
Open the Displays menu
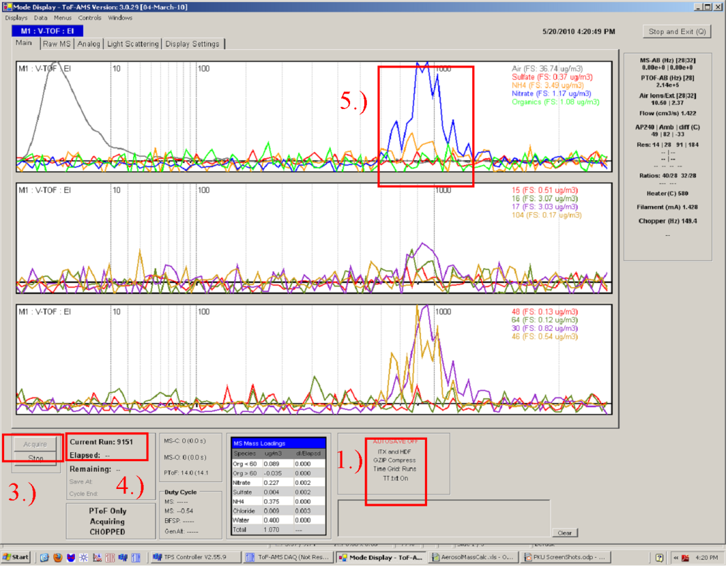(17, 17)
